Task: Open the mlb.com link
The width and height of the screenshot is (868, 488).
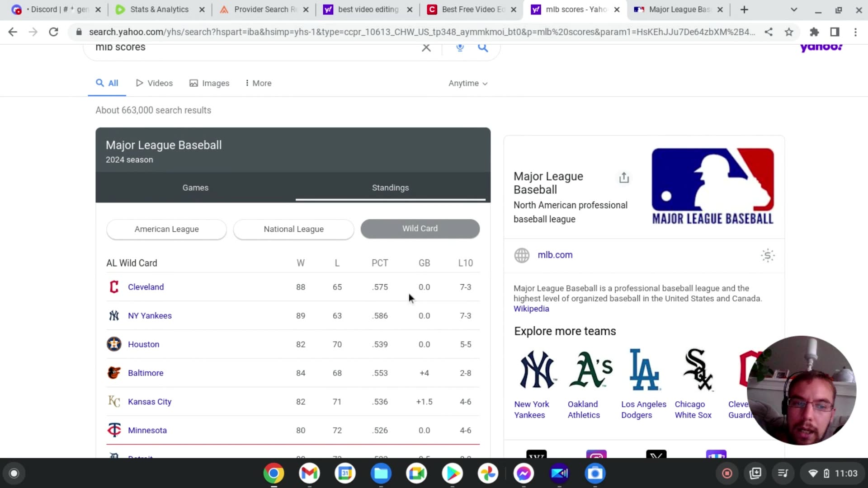Action: (555, 255)
